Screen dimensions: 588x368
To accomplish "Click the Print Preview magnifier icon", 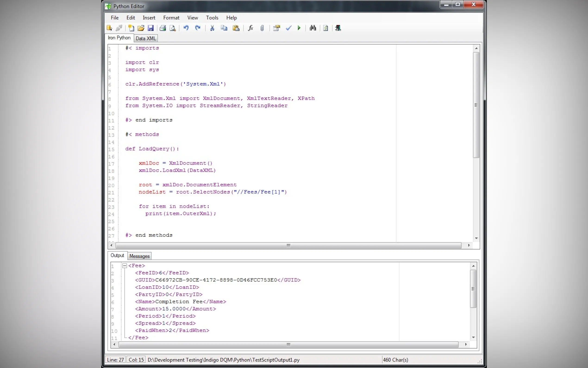I will [173, 28].
